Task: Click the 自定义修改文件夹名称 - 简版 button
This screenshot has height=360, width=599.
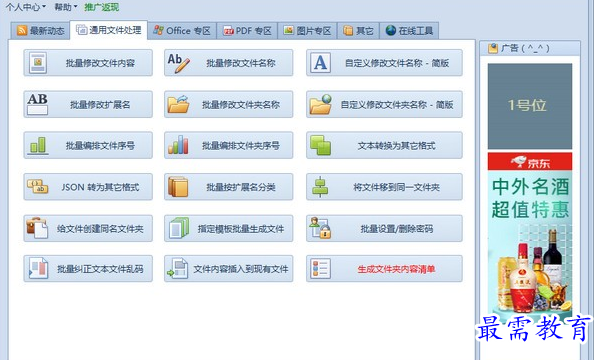Action: [384, 104]
